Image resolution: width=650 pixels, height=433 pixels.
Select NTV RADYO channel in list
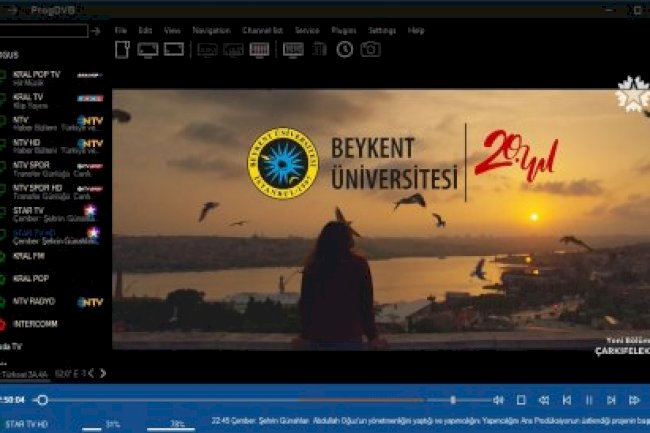click(x=35, y=301)
